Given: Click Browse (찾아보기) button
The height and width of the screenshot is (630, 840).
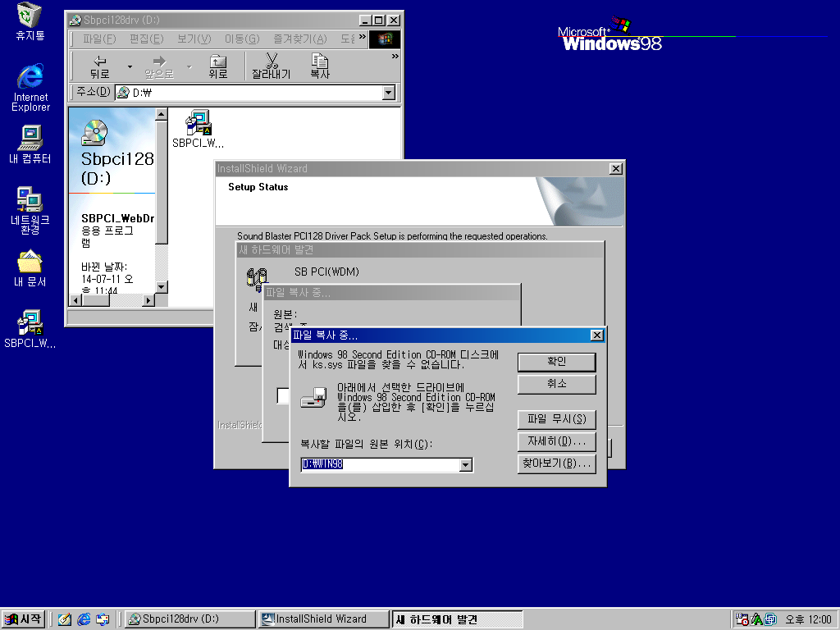Looking at the screenshot, I should [x=557, y=463].
